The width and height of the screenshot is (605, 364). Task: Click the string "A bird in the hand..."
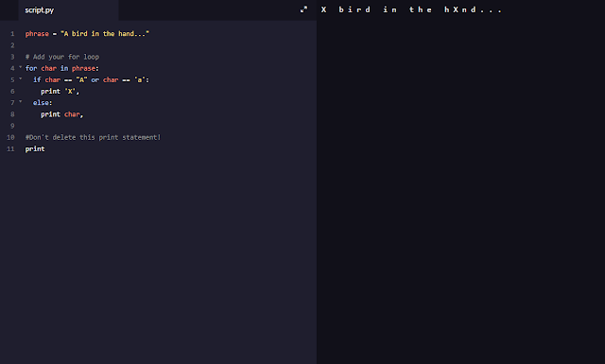pyautogui.click(x=105, y=34)
